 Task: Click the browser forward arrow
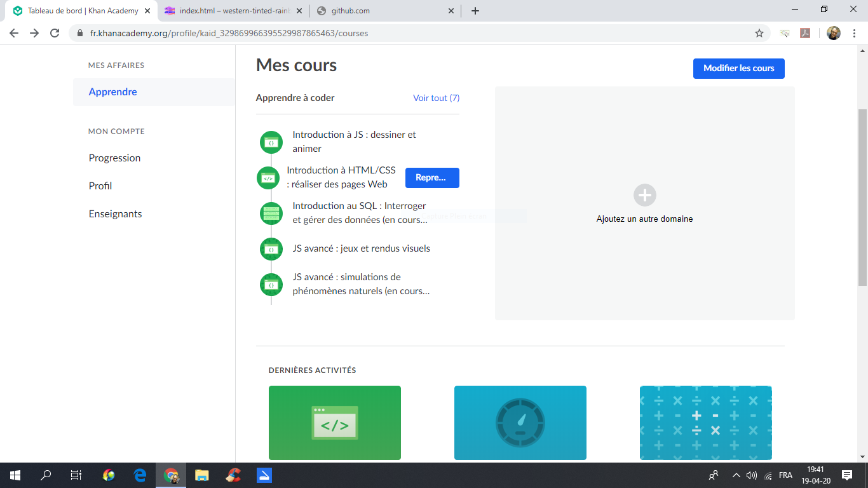point(34,33)
